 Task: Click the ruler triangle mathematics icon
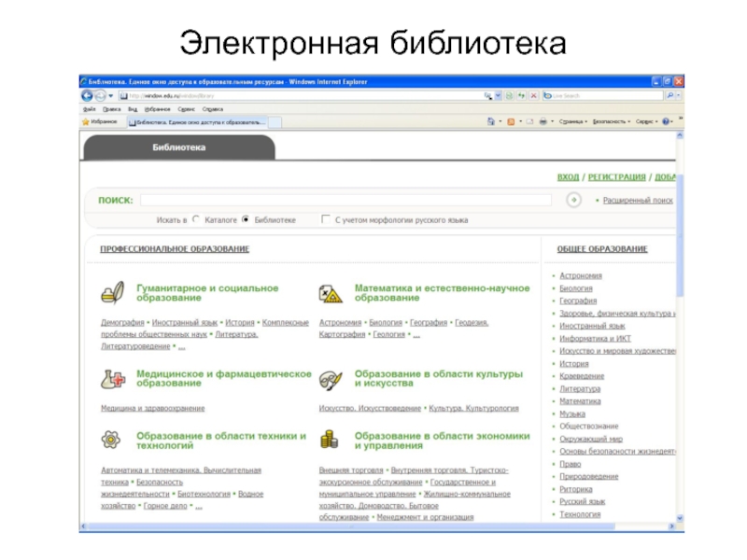point(331,293)
